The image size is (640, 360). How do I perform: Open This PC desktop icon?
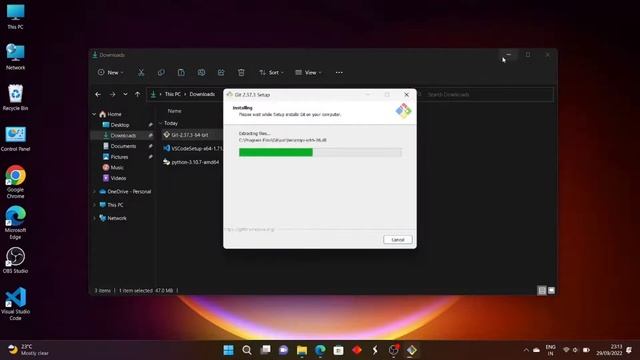pyautogui.click(x=15, y=17)
